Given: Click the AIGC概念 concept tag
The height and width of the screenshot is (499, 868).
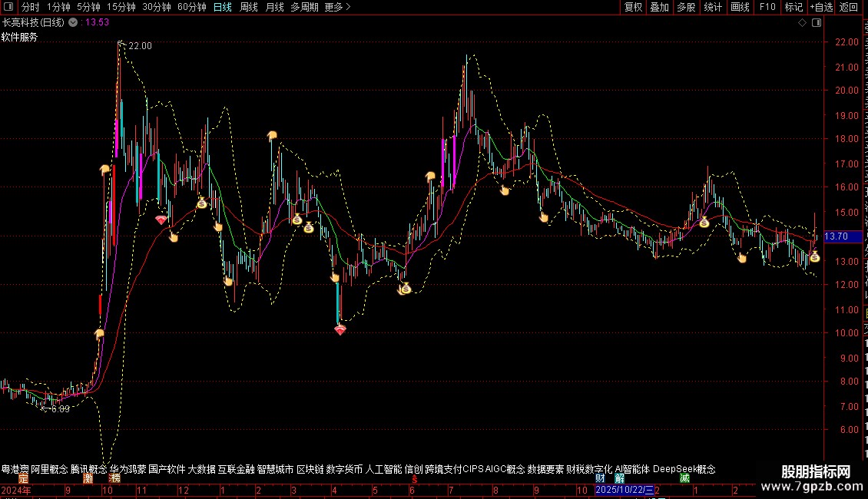Looking at the screenshot, I should [x=505, y=469].
